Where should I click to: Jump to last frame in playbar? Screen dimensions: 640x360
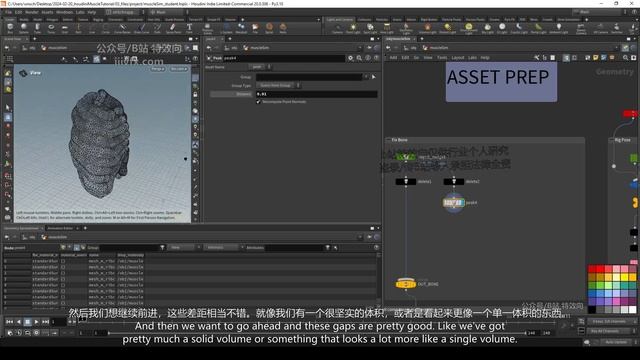click(x=46, y=322)
